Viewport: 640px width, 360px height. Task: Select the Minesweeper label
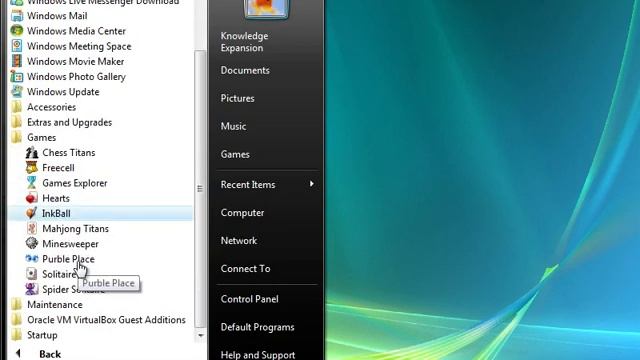point(70,244)
